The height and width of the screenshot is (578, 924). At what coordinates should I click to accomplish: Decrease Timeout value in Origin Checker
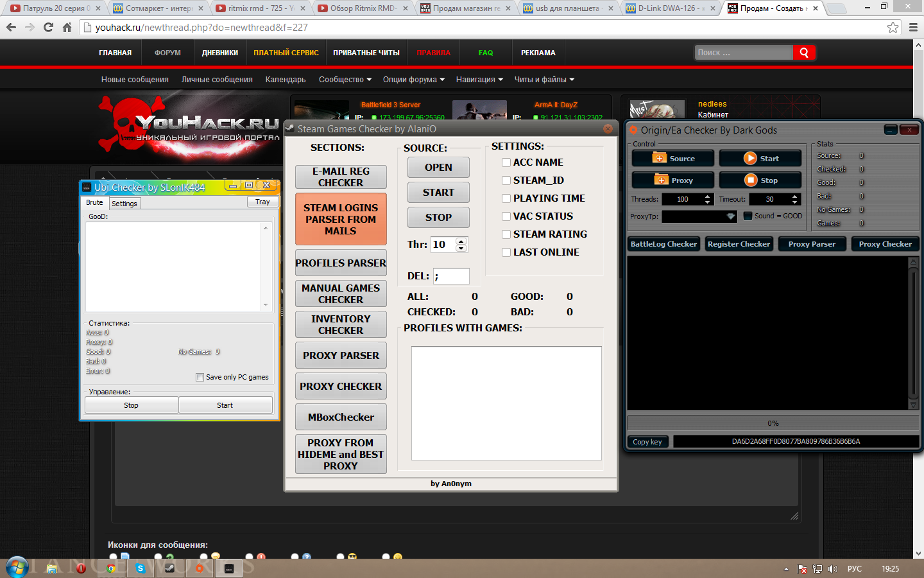tap(795, 202)
